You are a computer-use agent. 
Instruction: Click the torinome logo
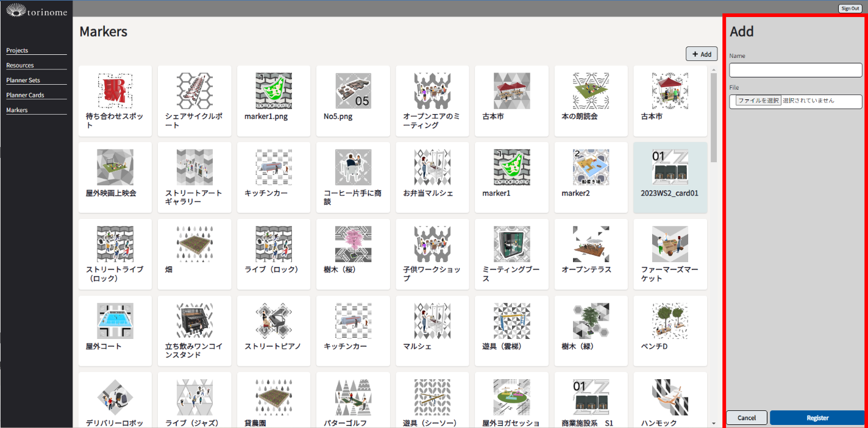pos(35,10)
